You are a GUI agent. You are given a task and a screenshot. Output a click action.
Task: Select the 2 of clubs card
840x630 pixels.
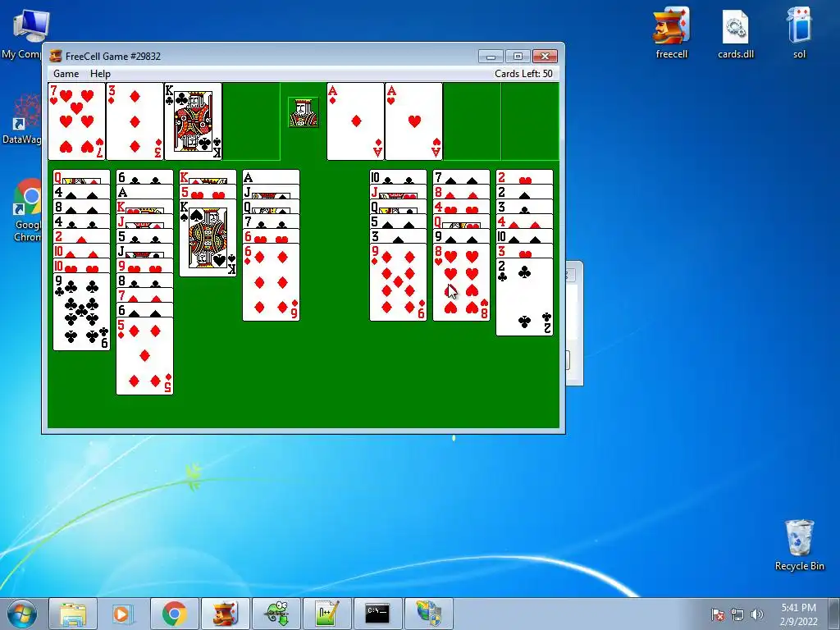[x=524, y=297]
